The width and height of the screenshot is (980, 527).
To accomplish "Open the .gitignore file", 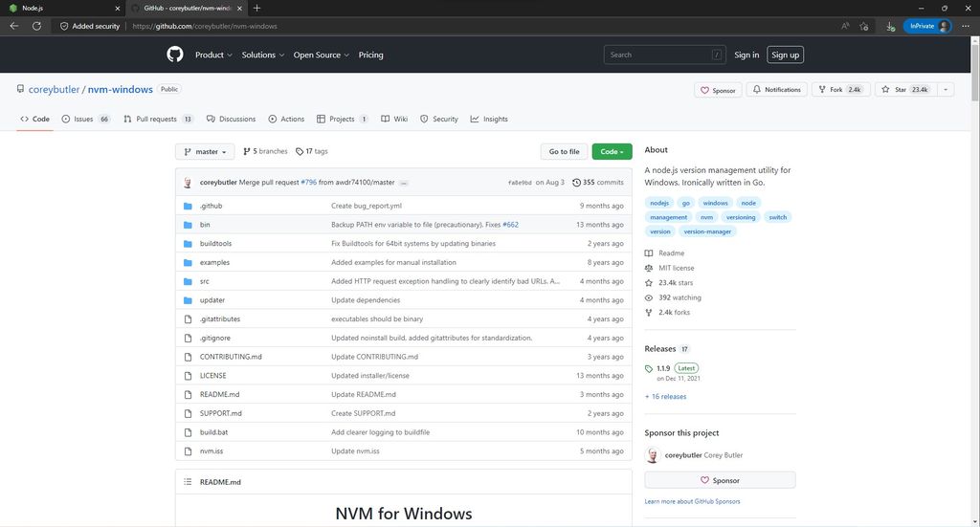I will click(215, 338).
